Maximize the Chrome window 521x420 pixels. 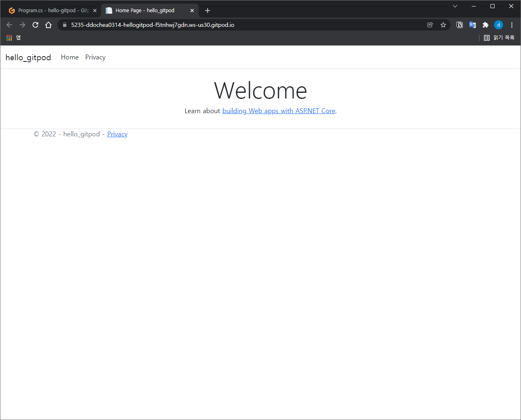click(493, 6)
